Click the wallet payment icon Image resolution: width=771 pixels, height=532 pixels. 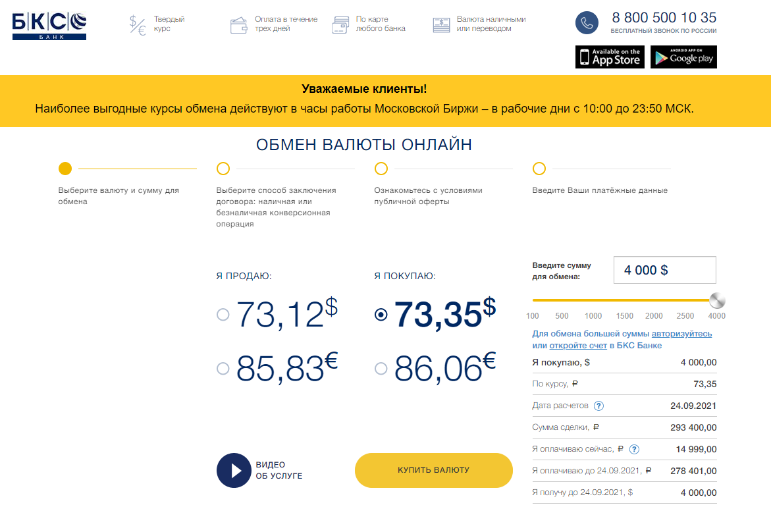(x=238, y=25)
